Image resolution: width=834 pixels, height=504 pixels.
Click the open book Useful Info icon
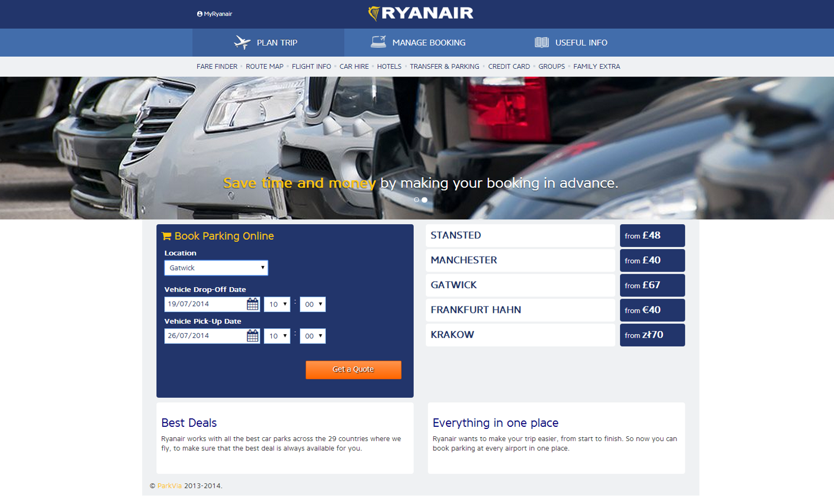click(x=541, y=42)
